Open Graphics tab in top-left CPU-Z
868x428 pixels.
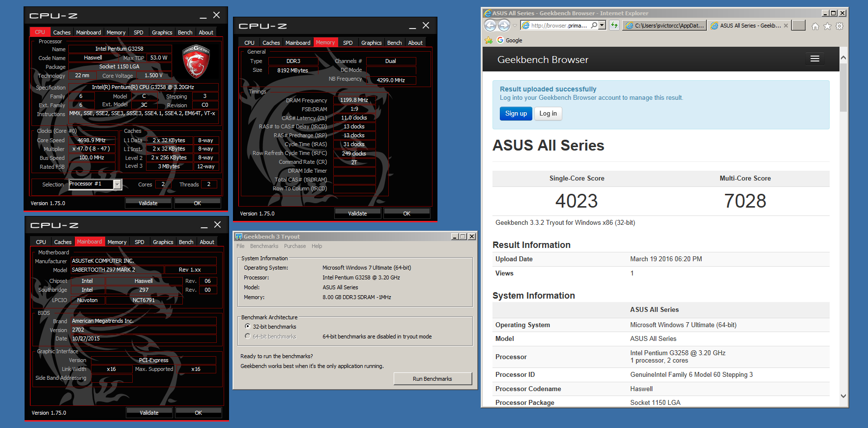162,32
